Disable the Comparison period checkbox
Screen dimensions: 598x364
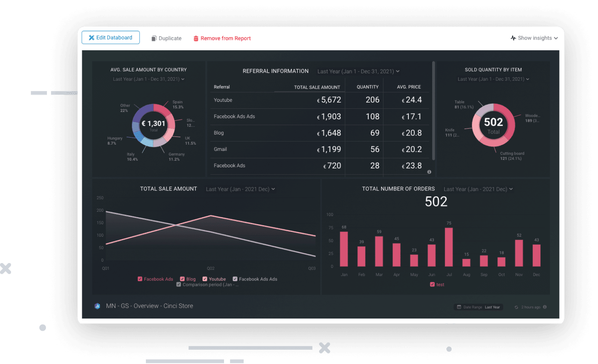[x=179, y=284]
